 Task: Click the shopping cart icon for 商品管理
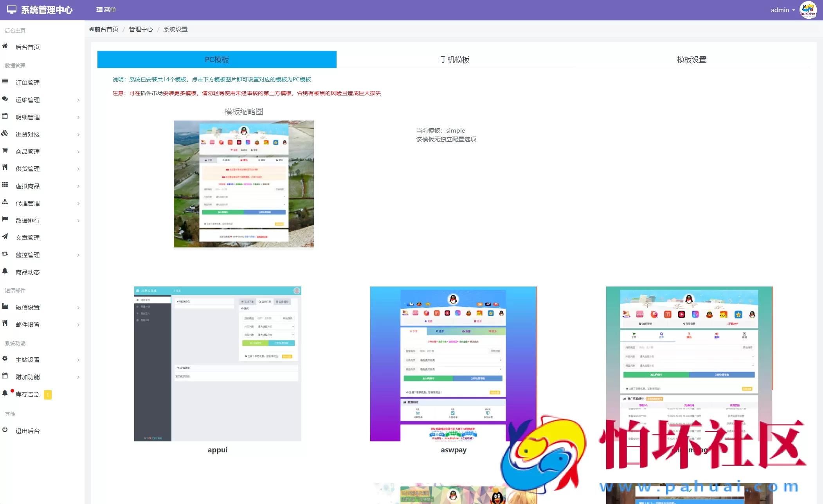5,151
